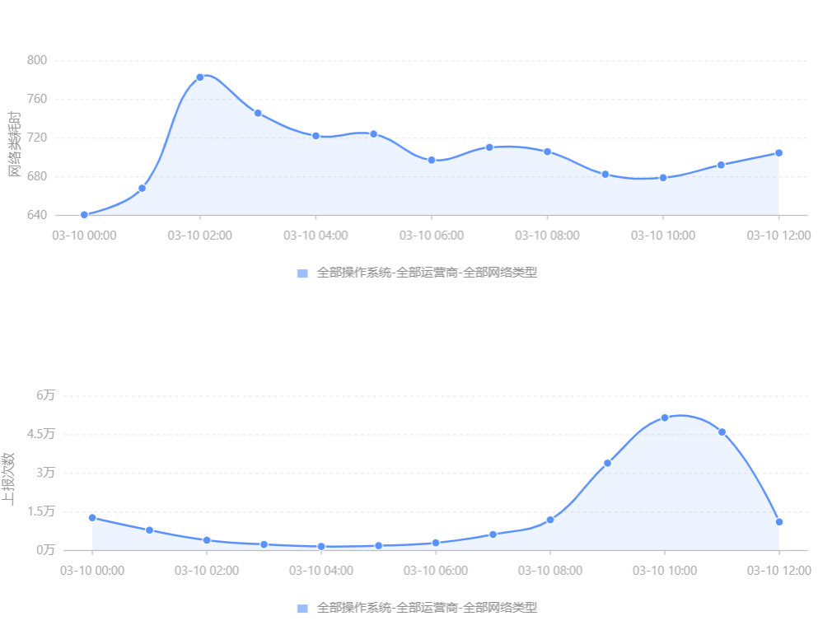Click the peak report count point at 03-10 10:00

click(665, 418)
